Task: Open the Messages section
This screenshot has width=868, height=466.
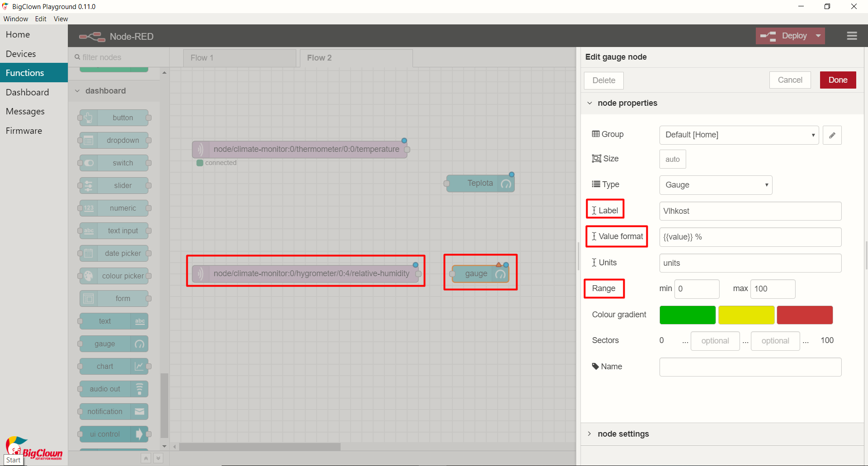Action: click(x=34, y=111)
